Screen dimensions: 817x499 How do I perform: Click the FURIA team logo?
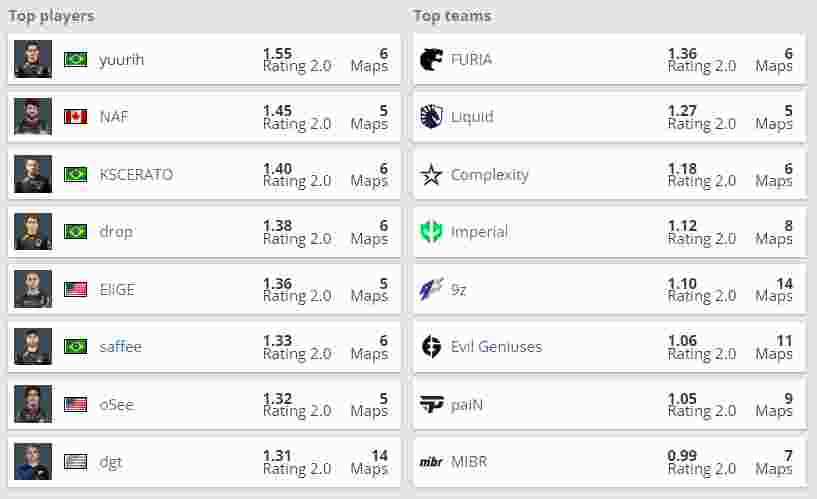431,59
